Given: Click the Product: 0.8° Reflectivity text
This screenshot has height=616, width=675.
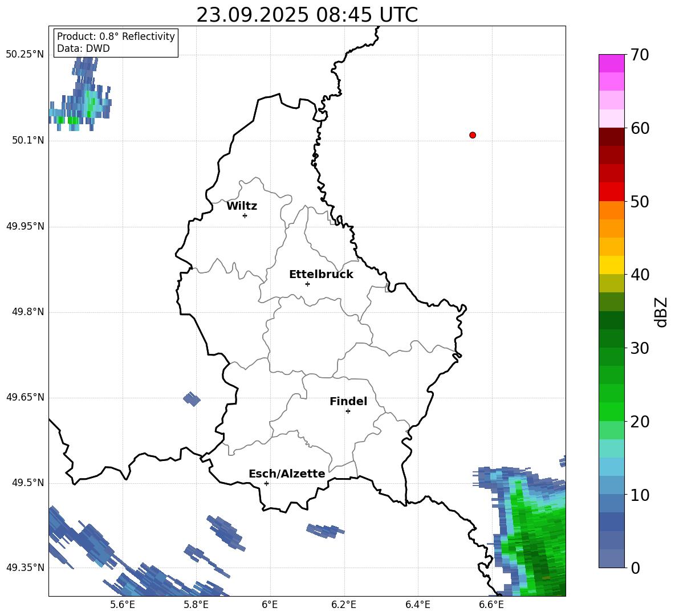Looking at the screenshot, I should [116, 36].
